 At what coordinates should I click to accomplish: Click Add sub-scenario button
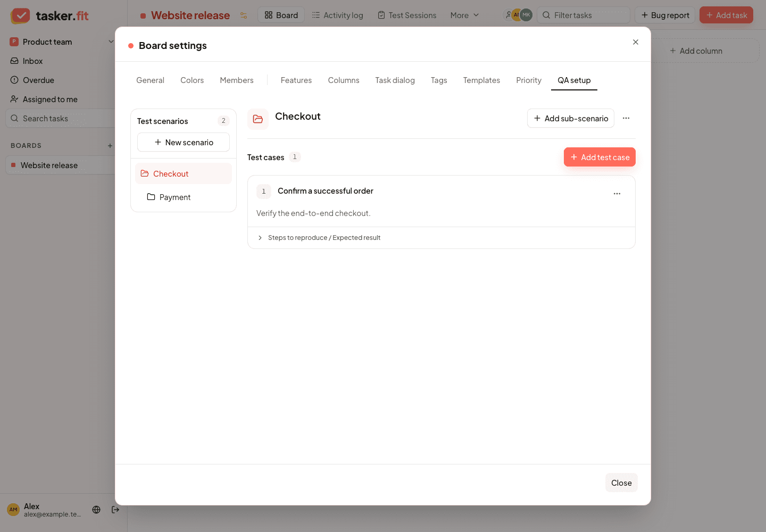tap(571, 118)
